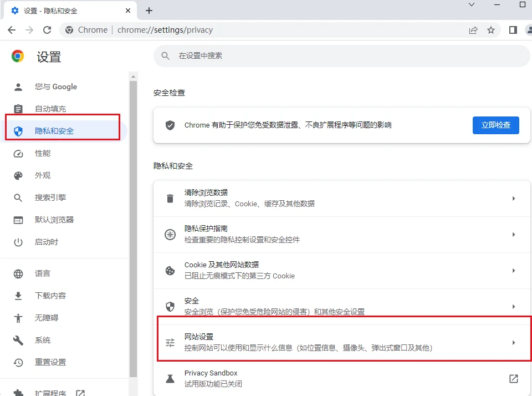The width and height of the screenshot is (532, 396).
Task: Click the sidebar vertical scrollbar
Action: tap(133, 222)
